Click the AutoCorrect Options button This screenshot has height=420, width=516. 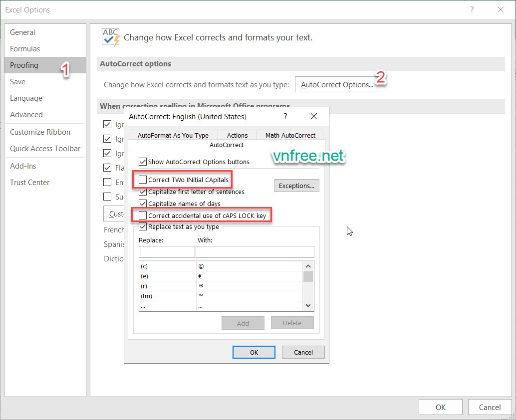(x=337, y=85)
